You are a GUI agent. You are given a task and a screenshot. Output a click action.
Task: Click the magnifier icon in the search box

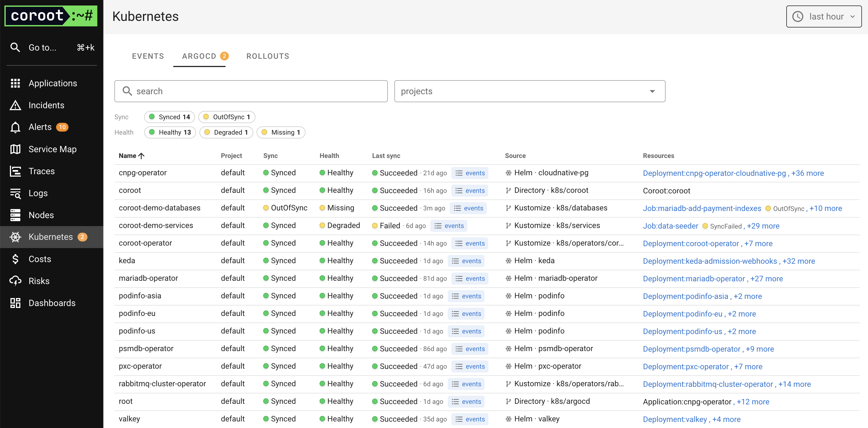[x=127, y=91]
